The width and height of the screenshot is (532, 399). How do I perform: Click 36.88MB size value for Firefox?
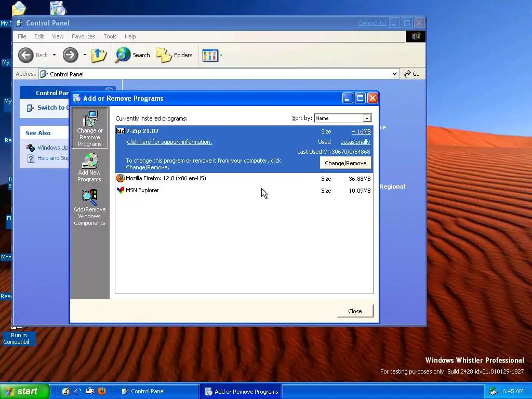pos(360,179)
